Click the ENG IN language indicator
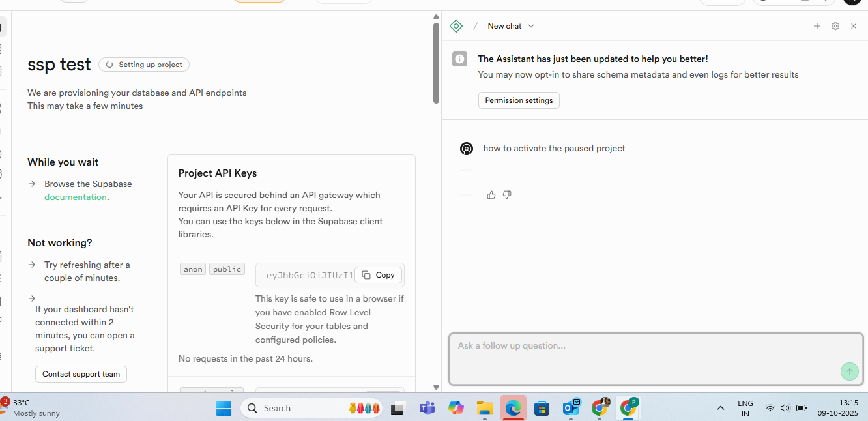 745,409
